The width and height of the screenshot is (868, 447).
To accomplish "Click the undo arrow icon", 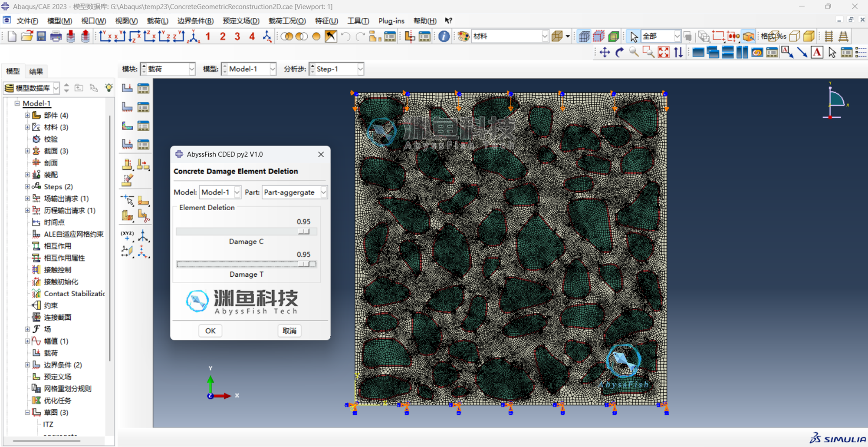I will pos(345,36).
